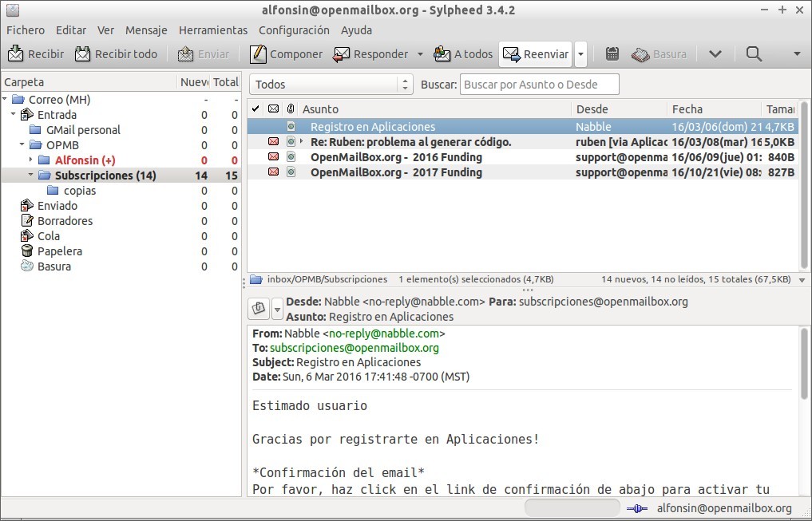Screen dimensions: 812x521
Task: Click the OPMB folder icon
Action: tap(36, 145)
